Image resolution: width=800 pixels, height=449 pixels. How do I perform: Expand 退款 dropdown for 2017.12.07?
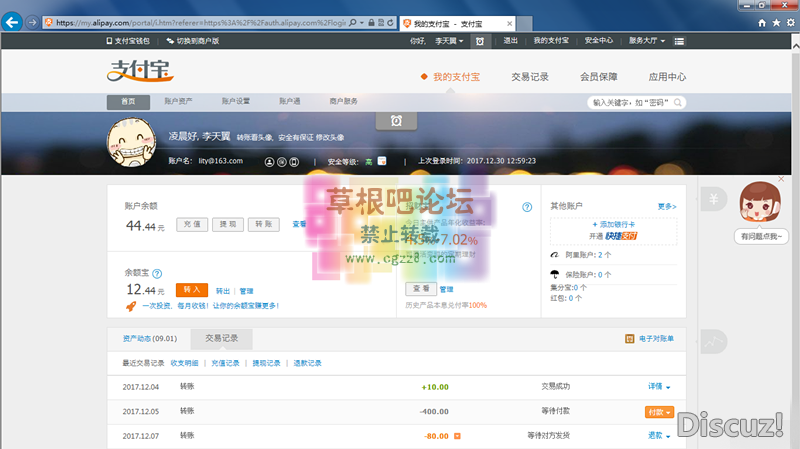pyautogui.click(x=659, y=436)
